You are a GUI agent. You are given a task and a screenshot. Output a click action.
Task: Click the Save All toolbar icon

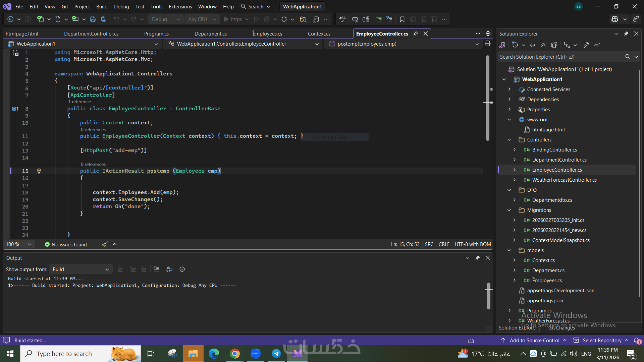point(104,19)
